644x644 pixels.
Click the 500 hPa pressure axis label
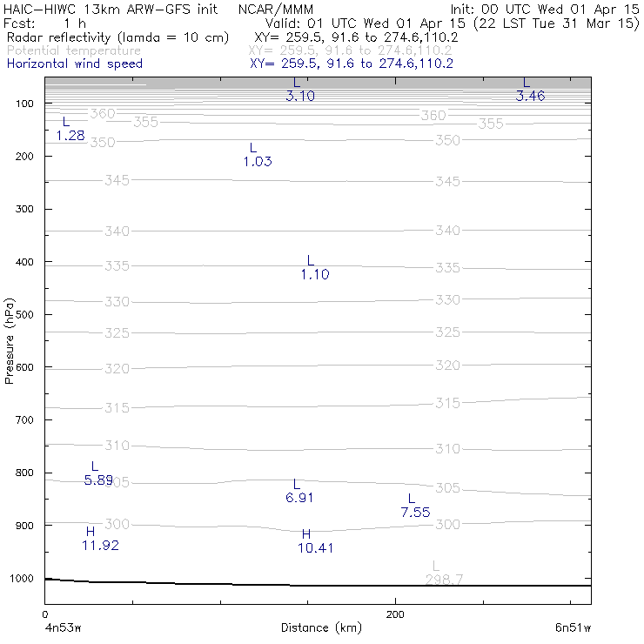[24, 315]
